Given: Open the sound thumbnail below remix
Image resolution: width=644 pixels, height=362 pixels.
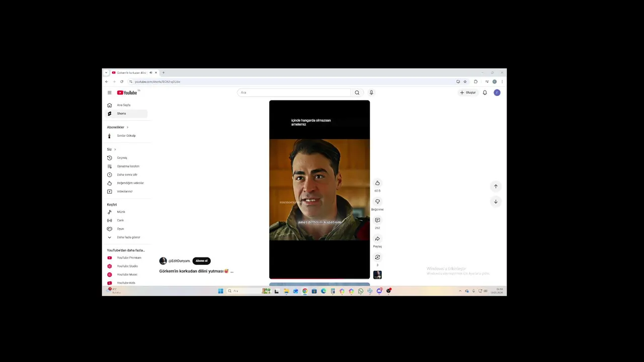Looking at the screenshot, I should click(377, 275).
